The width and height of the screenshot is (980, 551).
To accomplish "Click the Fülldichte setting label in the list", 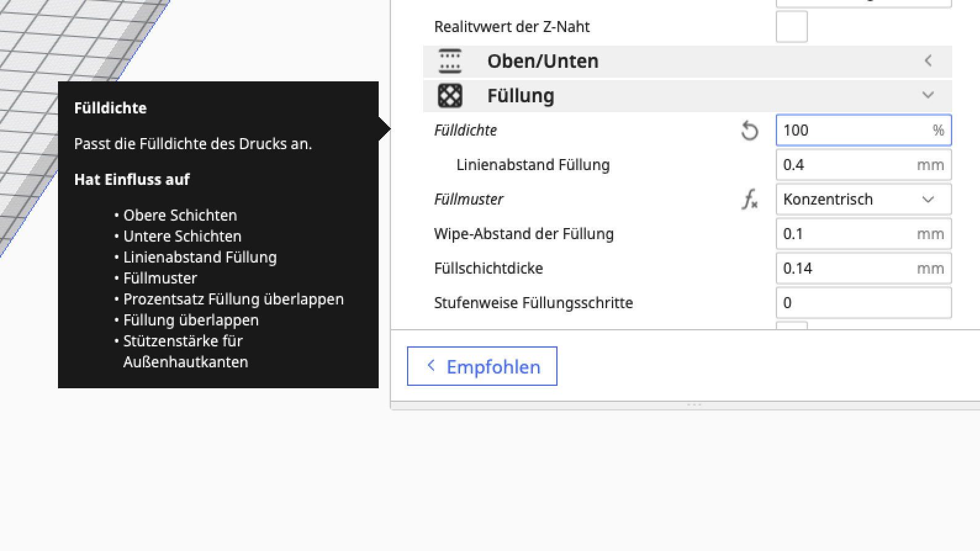I will pyautogui.click(x=466, y=131).
